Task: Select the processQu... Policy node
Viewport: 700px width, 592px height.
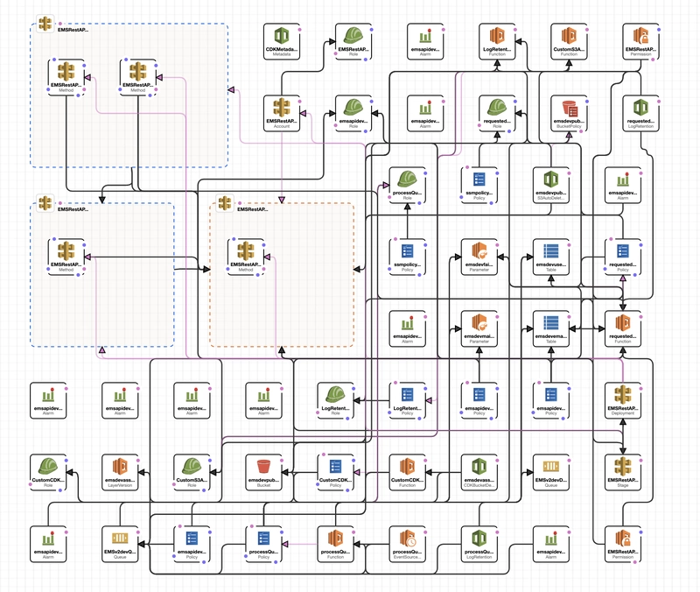Action: click(263, 544)
